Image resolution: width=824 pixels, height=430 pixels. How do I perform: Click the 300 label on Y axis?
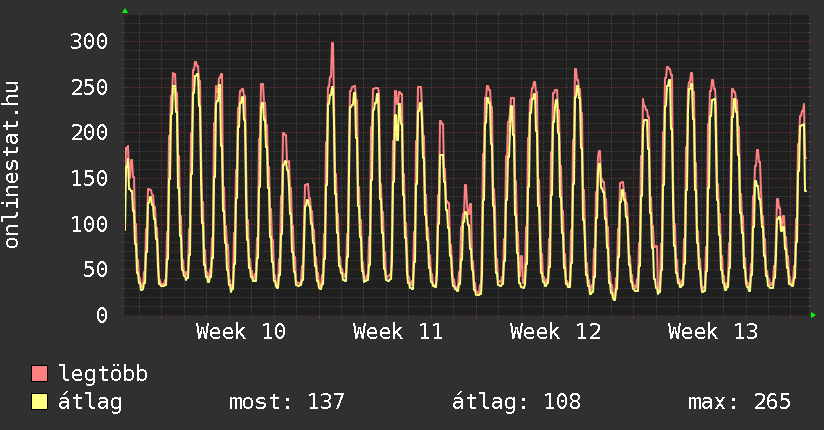(x=88, y=41)
